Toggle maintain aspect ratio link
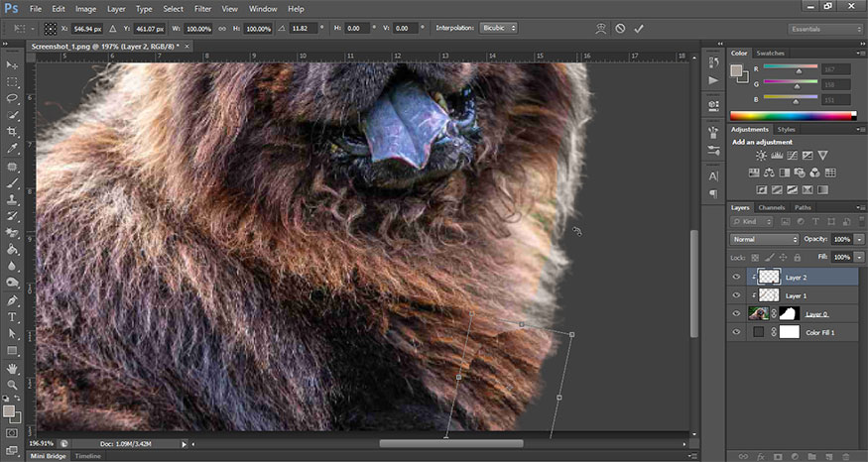The image size is (868, 462). [x=222, y=28]
